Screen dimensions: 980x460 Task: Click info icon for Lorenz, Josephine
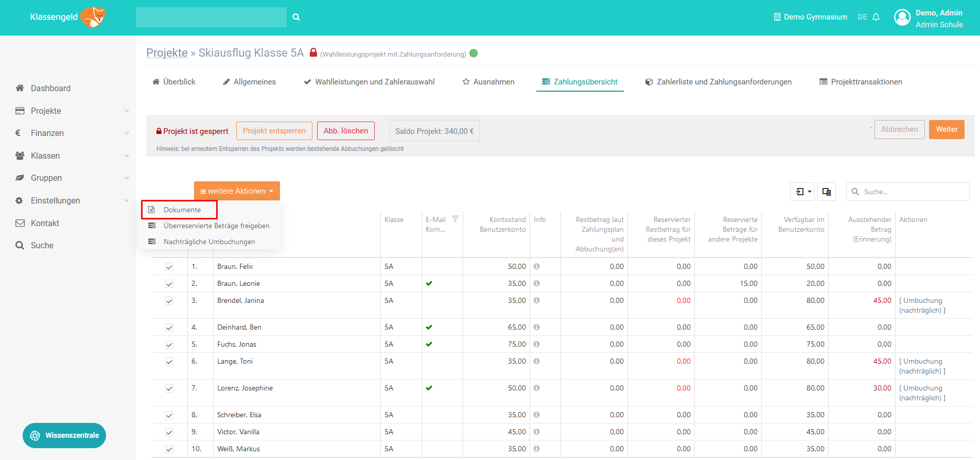point(536,388)
